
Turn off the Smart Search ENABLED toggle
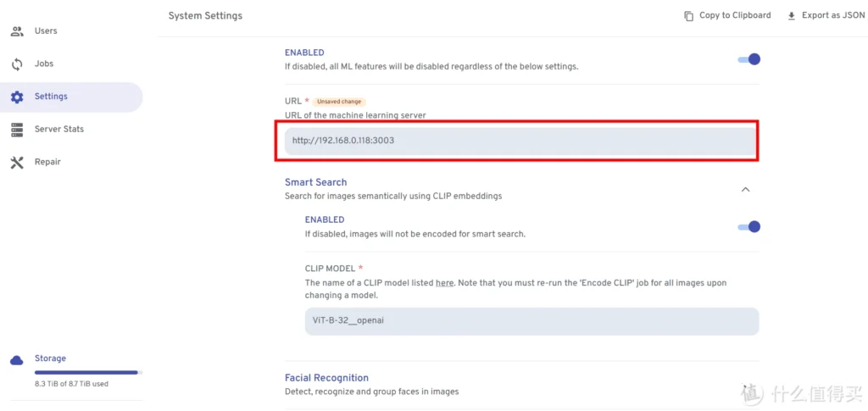pyautogui.click(x=749, y=226)
